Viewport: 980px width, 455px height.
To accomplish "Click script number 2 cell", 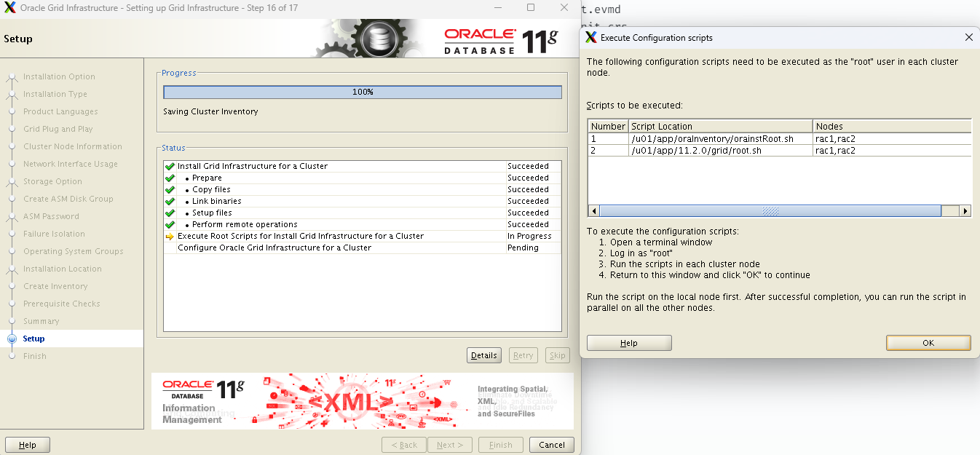I will (609, 150).
